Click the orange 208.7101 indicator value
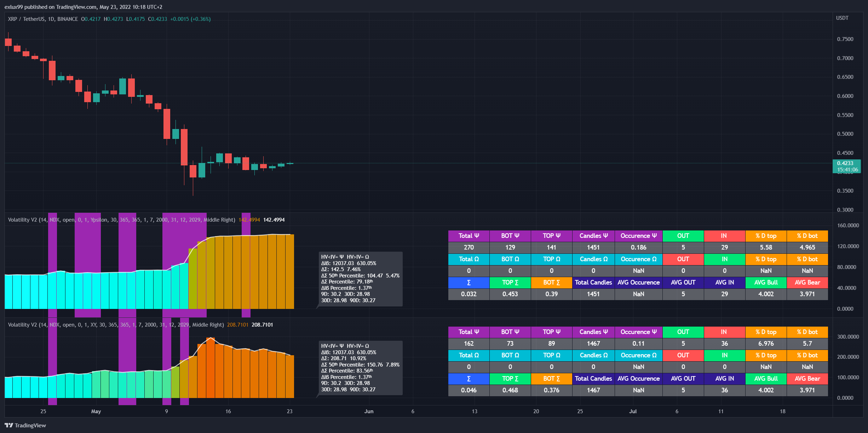This screenshot has height=433, width=868. tap(237, 325)
